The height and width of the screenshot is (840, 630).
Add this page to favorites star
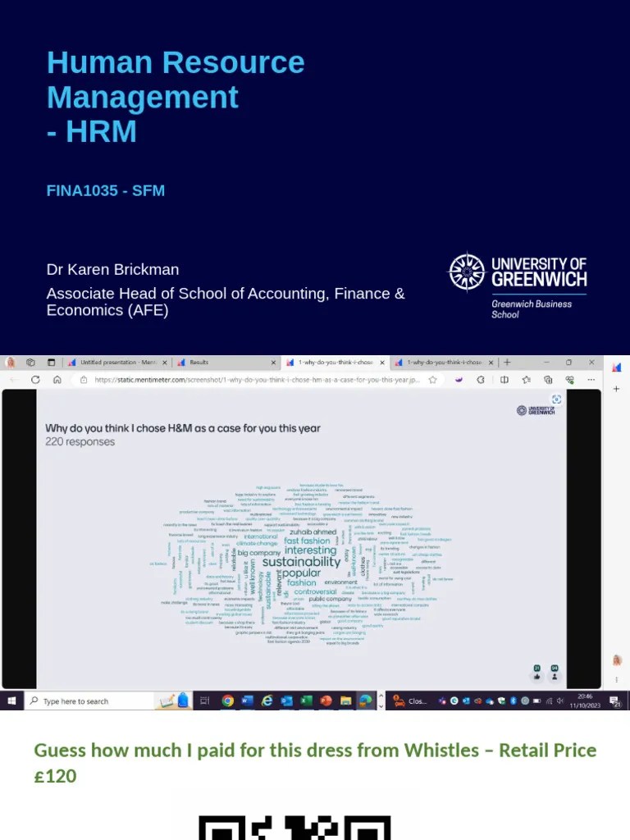(433, 380)
